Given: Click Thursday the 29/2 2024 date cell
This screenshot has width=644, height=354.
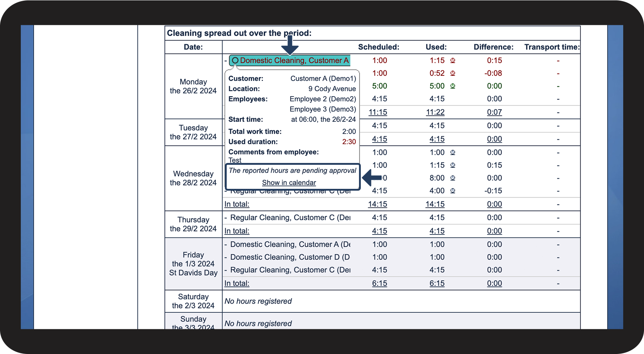Looking at the screenshot, I should (193, 224).
